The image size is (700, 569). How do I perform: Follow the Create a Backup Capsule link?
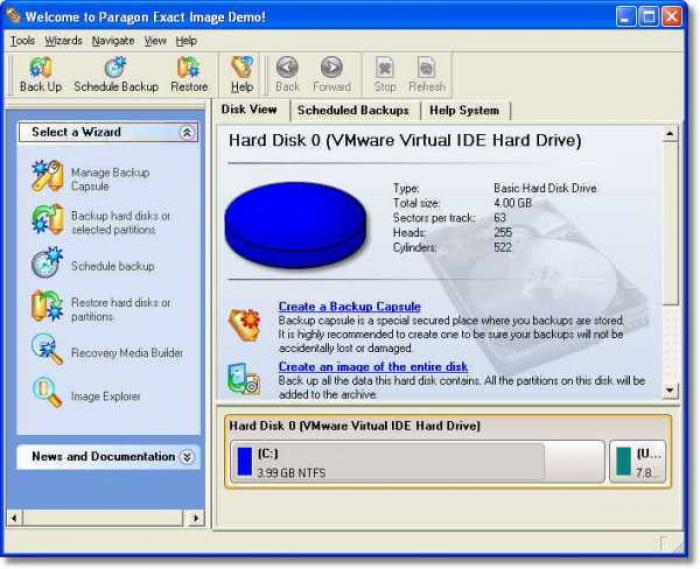[x=350, y=306]
